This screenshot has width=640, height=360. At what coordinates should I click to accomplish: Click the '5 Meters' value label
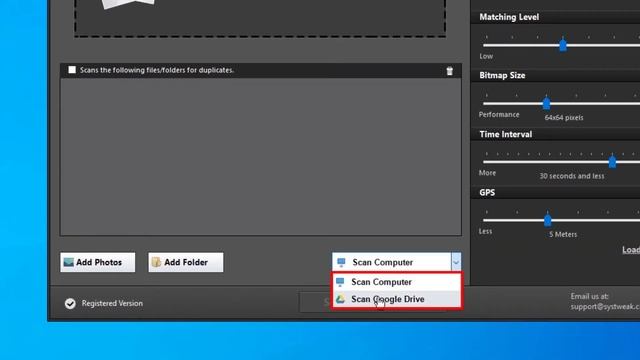(x=563, y=234)
